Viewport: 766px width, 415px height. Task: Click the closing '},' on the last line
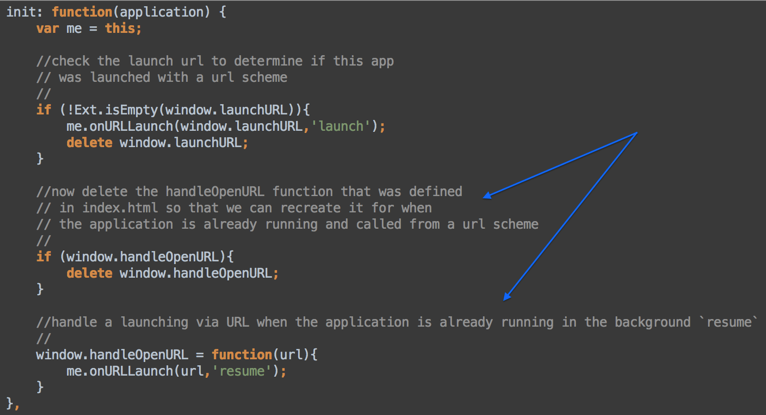(x=13, y=404)
